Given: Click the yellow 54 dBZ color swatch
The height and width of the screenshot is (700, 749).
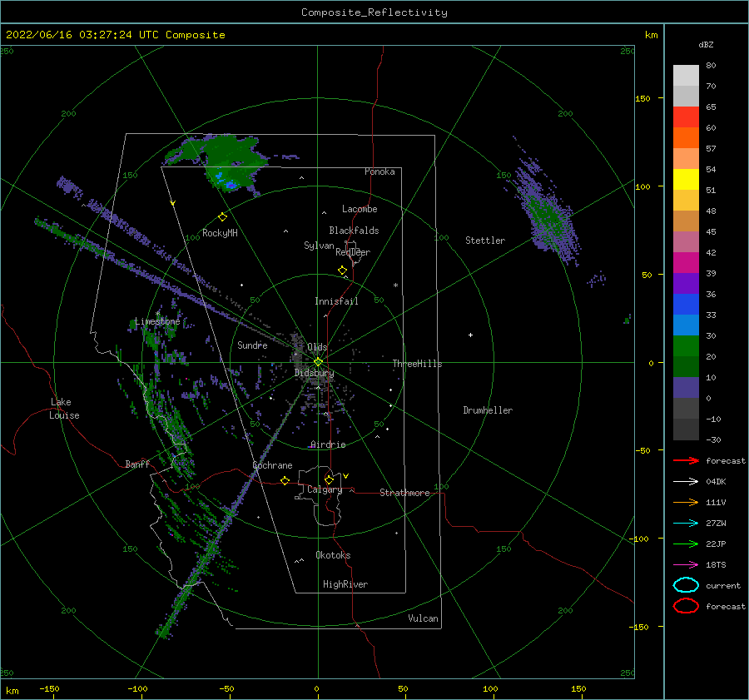Looking at the screenshot, I should (686, 179).
